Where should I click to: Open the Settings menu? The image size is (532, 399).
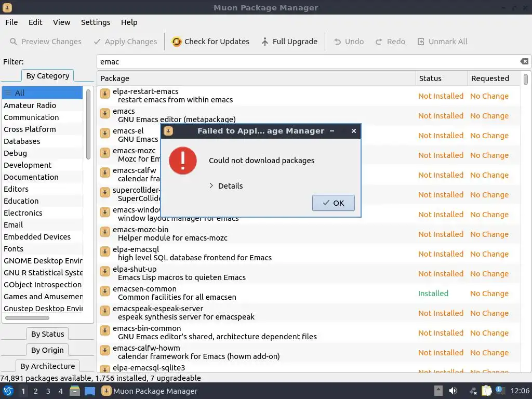[96, 22]
